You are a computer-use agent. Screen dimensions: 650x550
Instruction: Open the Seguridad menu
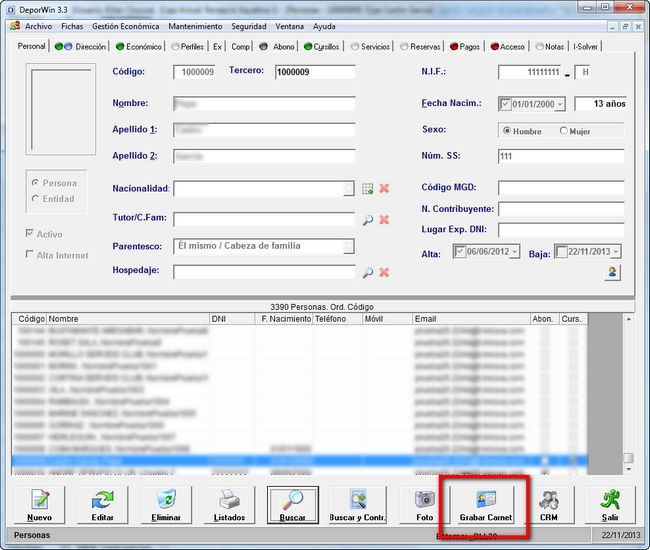249,26
